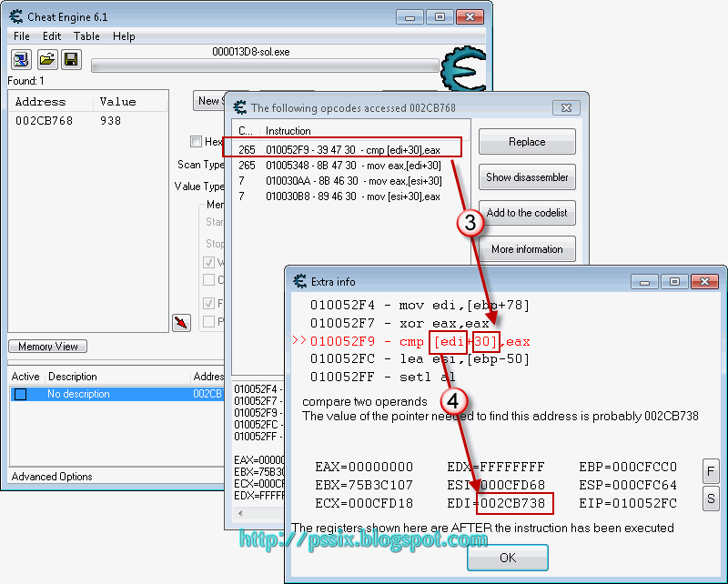Image resolution: width=728 pixels, height=584 pixels.
Task: Click EBP=000CFCC0 register value
Action: tap(628, 467)
